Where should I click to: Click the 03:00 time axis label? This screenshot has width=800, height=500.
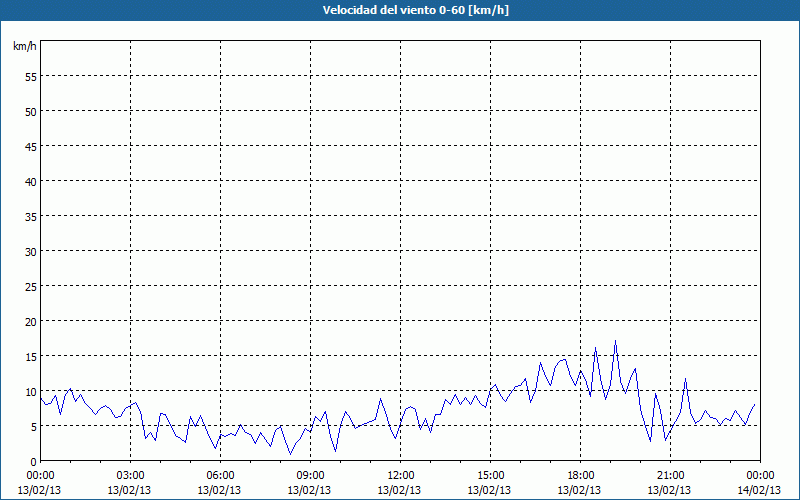pos(131,476)
